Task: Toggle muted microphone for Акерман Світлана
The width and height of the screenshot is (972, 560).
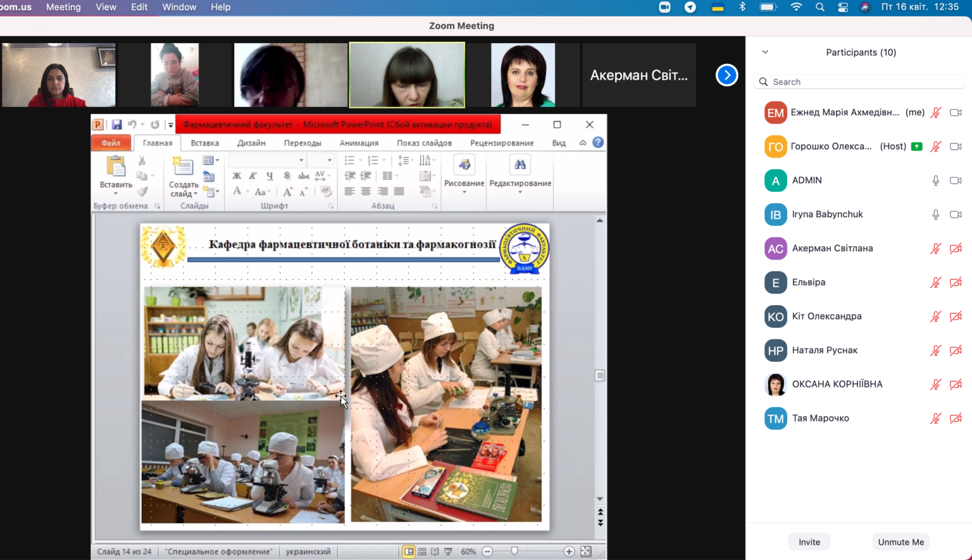Action: click(935, 249)
